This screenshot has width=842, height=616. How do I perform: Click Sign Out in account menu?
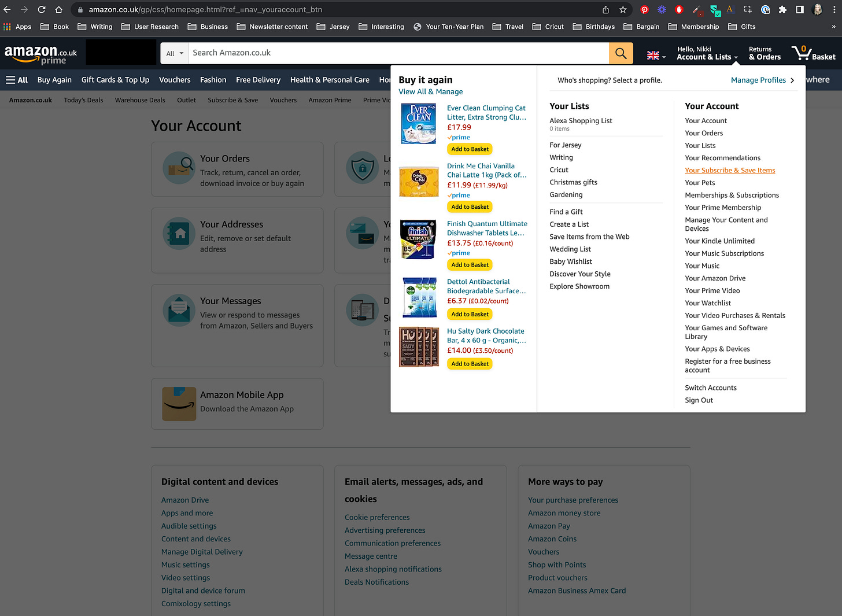click(x=699, y=400)
